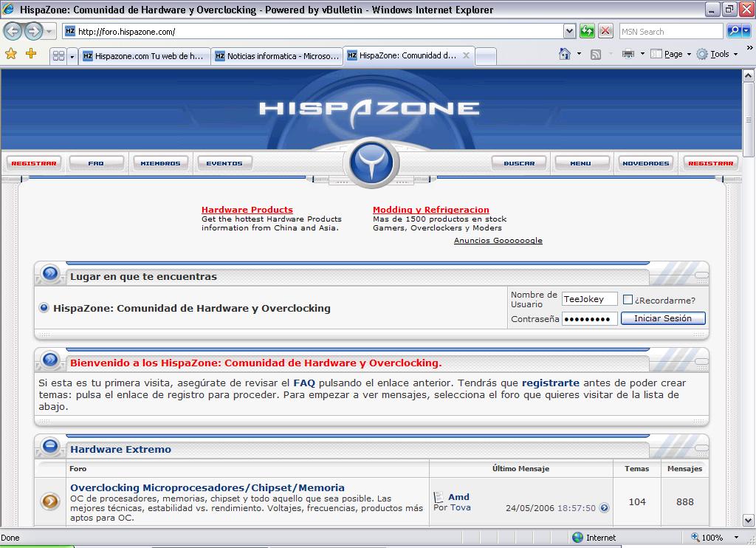This screenshot has height=548, width=756.
Task: Click the Home page house icon
Action: [565, 54]
